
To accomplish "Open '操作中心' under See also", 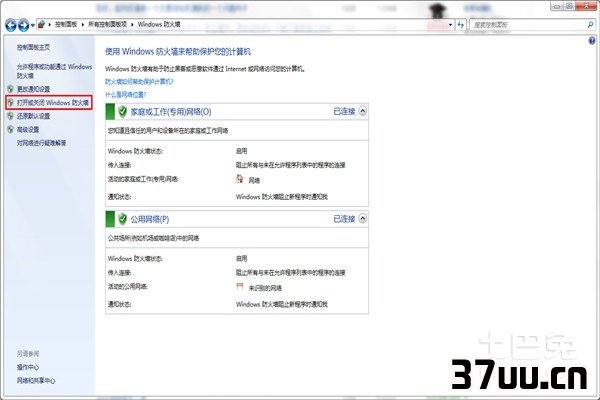I will pos(28,367).
